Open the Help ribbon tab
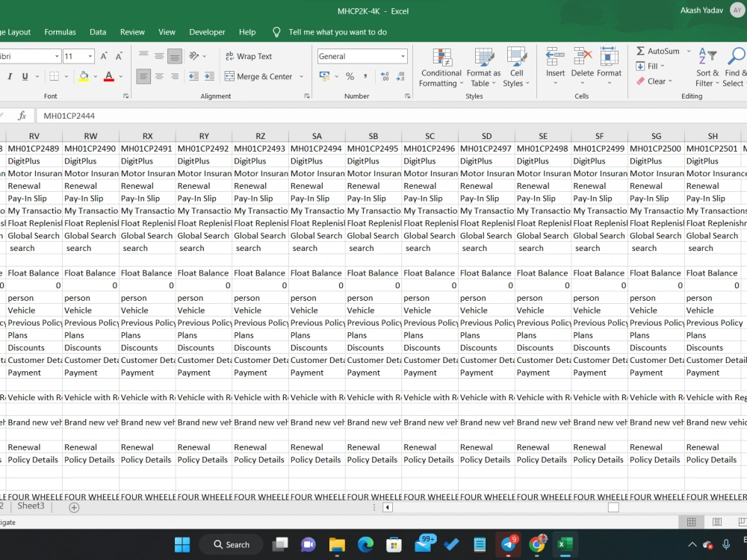The height and width of the screenshot is (560, 747). pyautogui.click(x=247, y=32)
